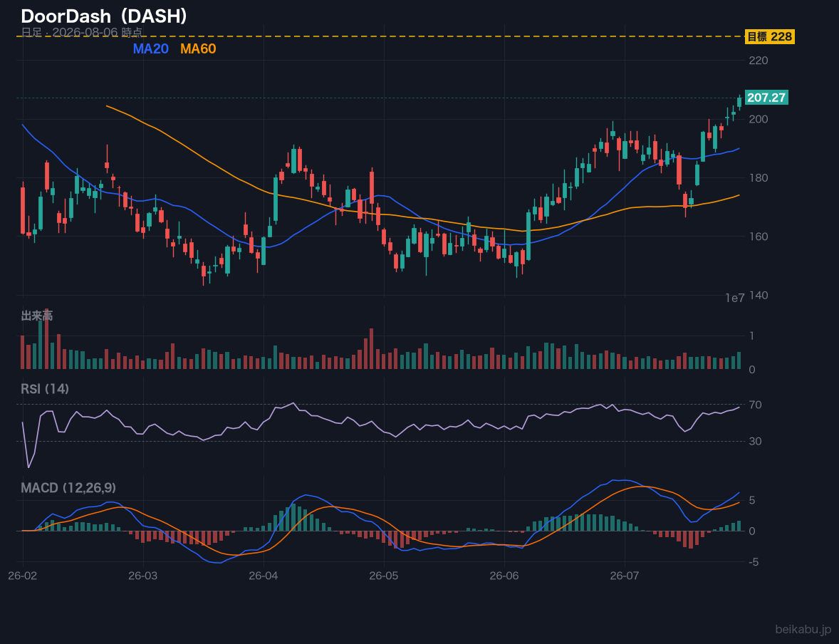
Task: Click the 207.27 current price tag
Action: [x=766, y=98]
